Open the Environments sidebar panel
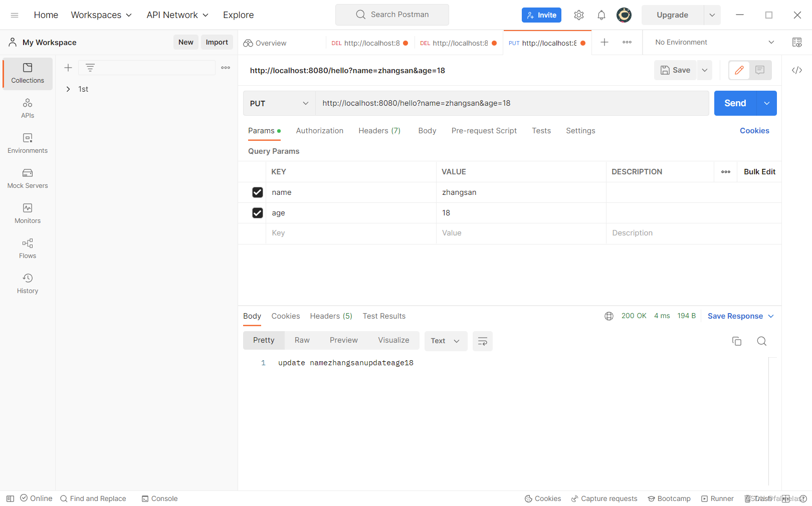 (x=28, y=144)
